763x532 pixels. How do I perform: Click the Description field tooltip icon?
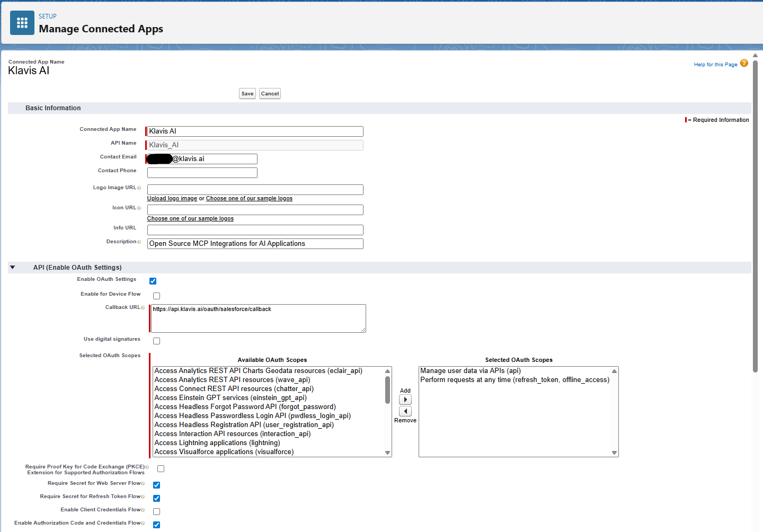pos(140,242)
